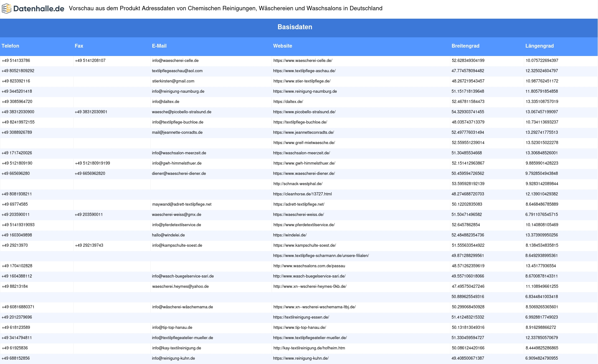Select phone number +49 514133786
The width and height of the screenshot is (598, 364).
(16, 61)
